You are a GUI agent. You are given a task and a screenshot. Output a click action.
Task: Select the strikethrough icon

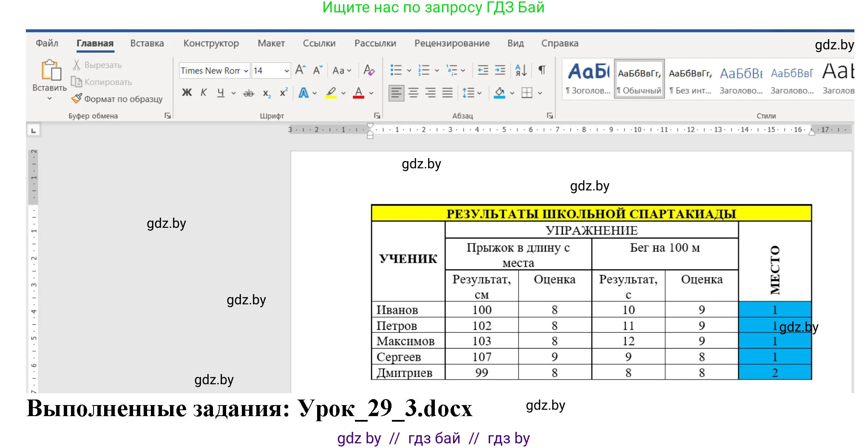tap(249, 93)
